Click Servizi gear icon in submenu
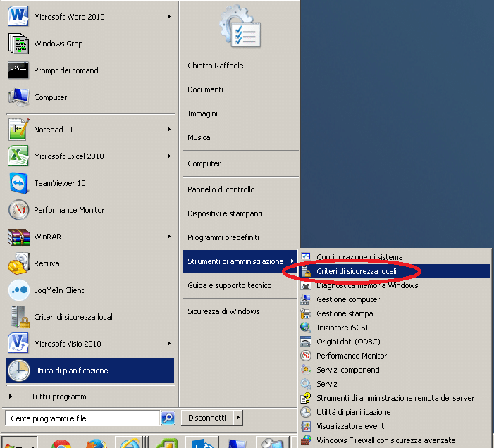Screen dimensions: 494x448 306,384
